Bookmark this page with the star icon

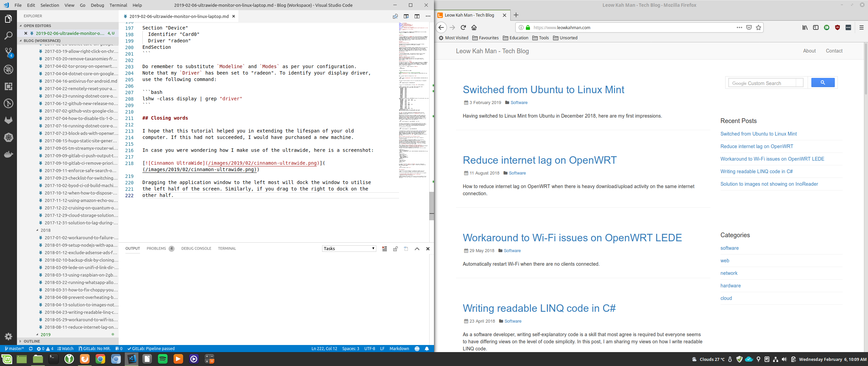click(x=758, y=27)
